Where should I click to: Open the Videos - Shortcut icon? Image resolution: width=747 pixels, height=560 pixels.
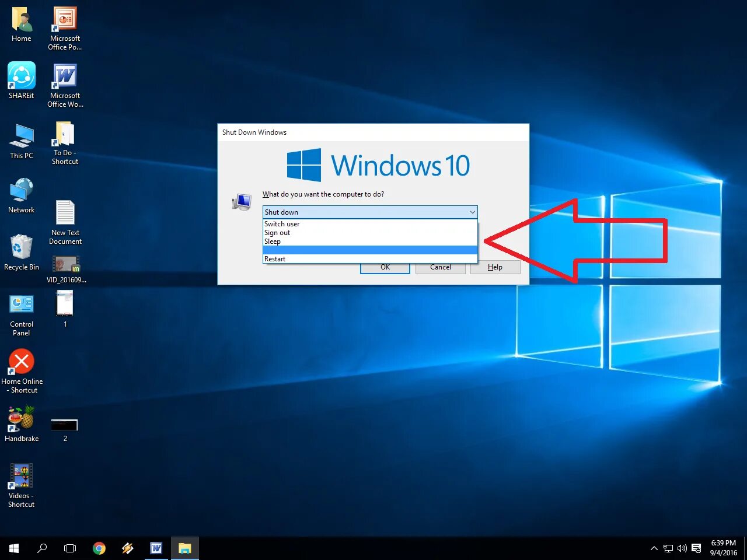point(22,486)
